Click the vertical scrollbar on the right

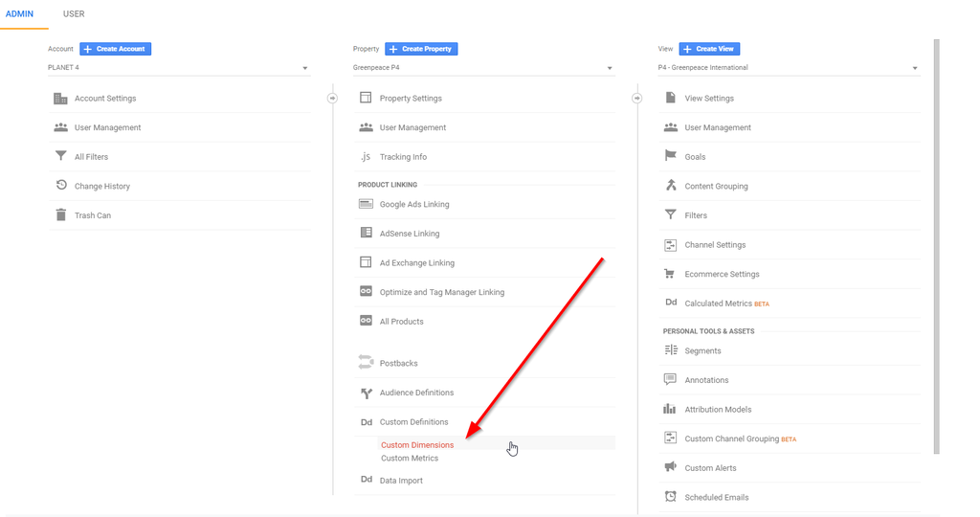click(x=936, y=247)
